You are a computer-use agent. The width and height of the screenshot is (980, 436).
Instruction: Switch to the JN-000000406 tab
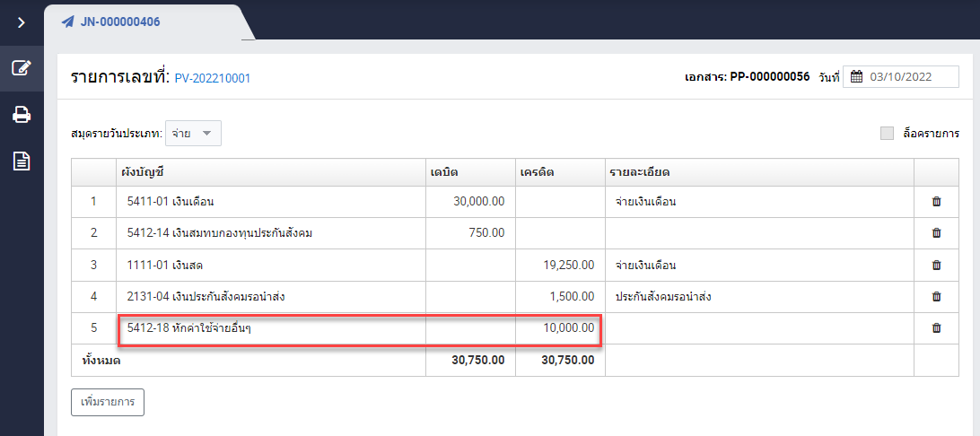[120, 22]
